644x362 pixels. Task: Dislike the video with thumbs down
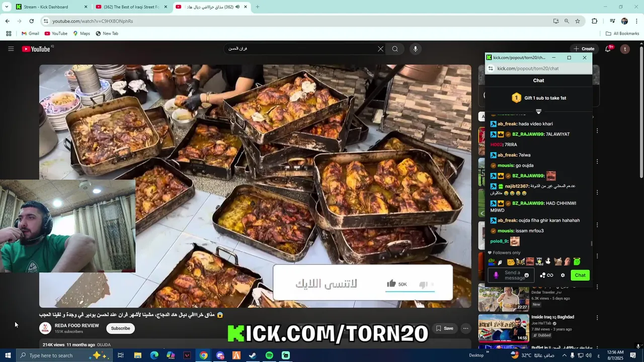click(x=423, y=285)
